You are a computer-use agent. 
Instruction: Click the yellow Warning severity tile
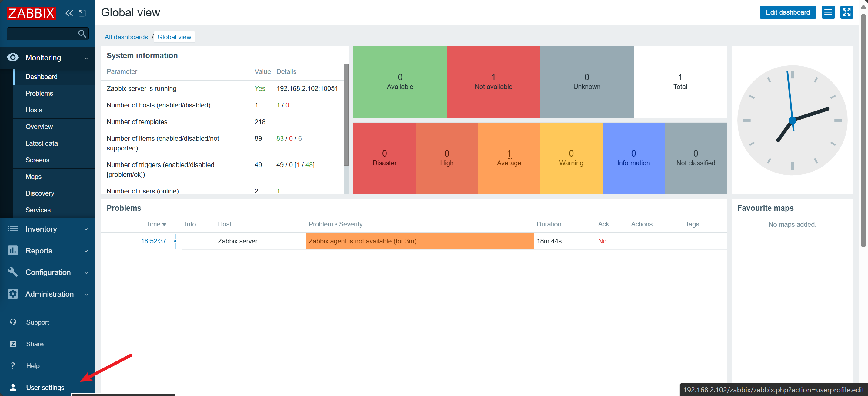[x=571, y=158]
